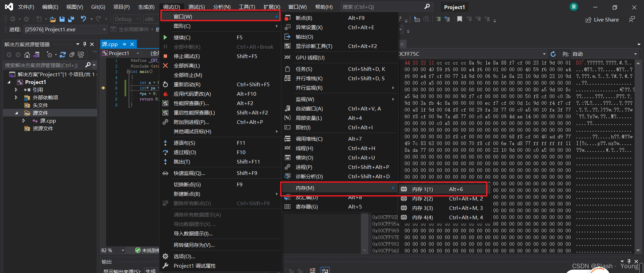This screenshot has height=273, width=644.
Task: Click the uncomment selection icon
Action: click(x=447, y=19)
